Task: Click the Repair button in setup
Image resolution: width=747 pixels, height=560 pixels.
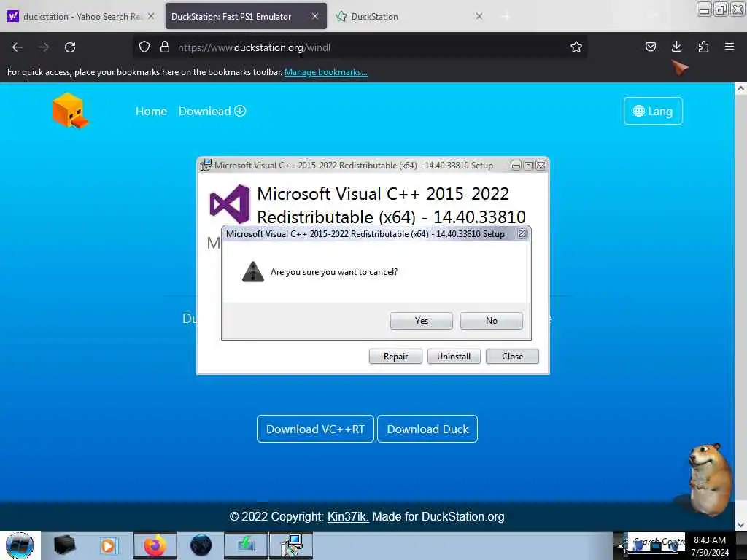Action: coord(395,356)
